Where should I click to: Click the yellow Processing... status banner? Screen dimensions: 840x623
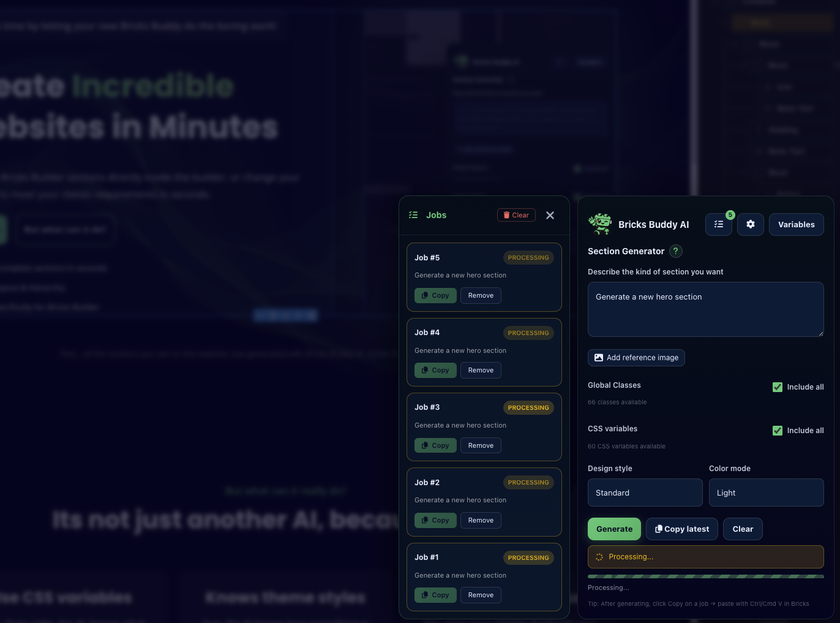coord(705,557)
